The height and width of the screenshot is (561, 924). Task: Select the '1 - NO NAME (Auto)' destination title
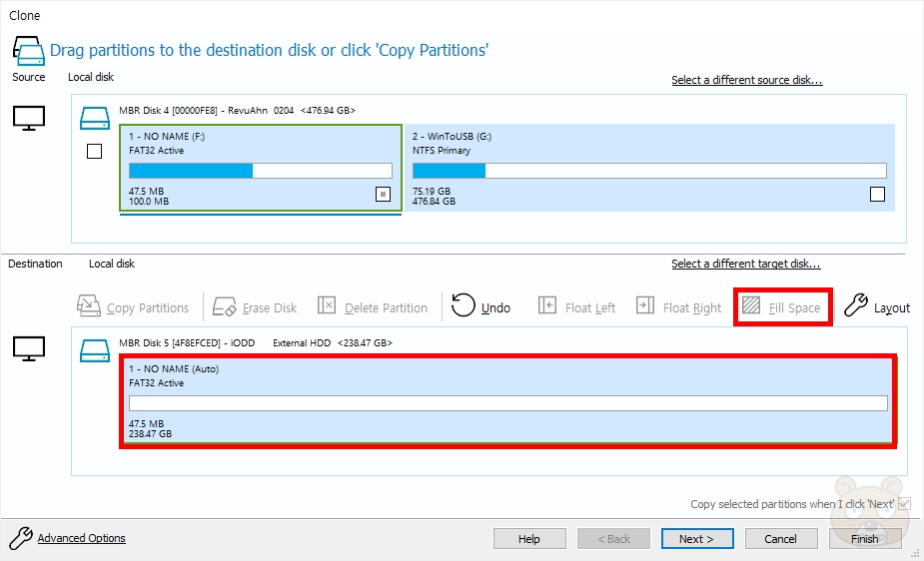(174, 369)
